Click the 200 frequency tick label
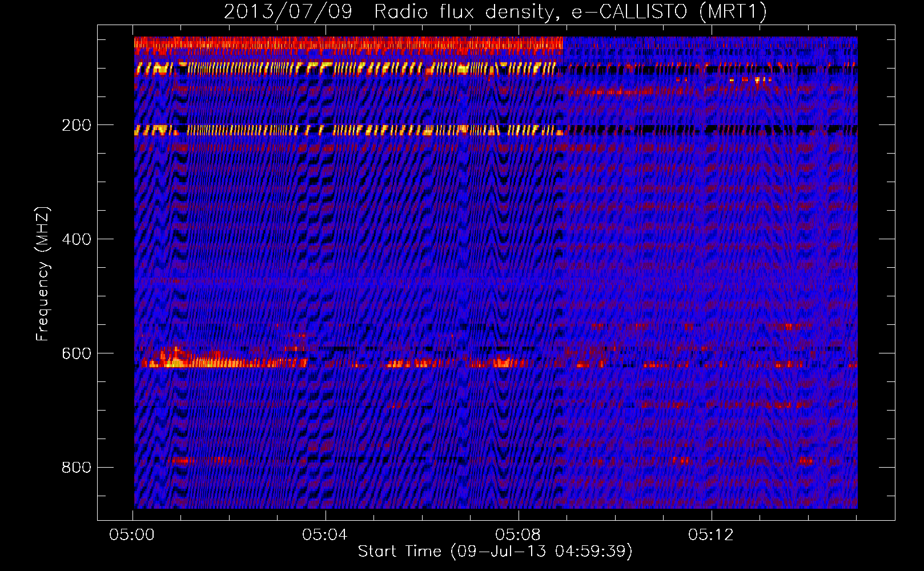 (x=77, y=125)
